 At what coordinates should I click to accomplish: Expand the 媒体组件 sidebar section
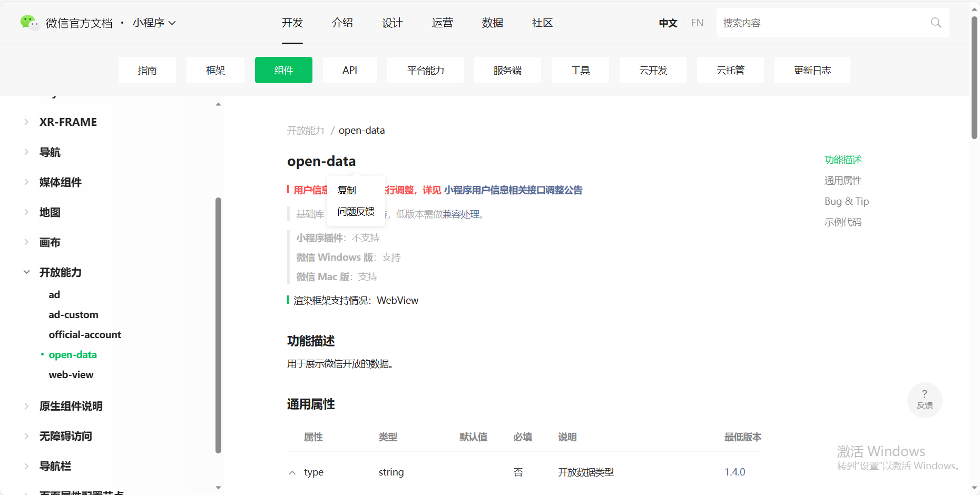pos(26,182)
